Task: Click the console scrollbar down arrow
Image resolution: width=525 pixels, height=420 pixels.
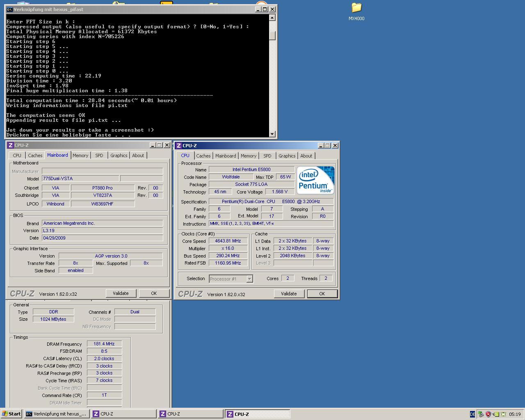Action: 272,134
